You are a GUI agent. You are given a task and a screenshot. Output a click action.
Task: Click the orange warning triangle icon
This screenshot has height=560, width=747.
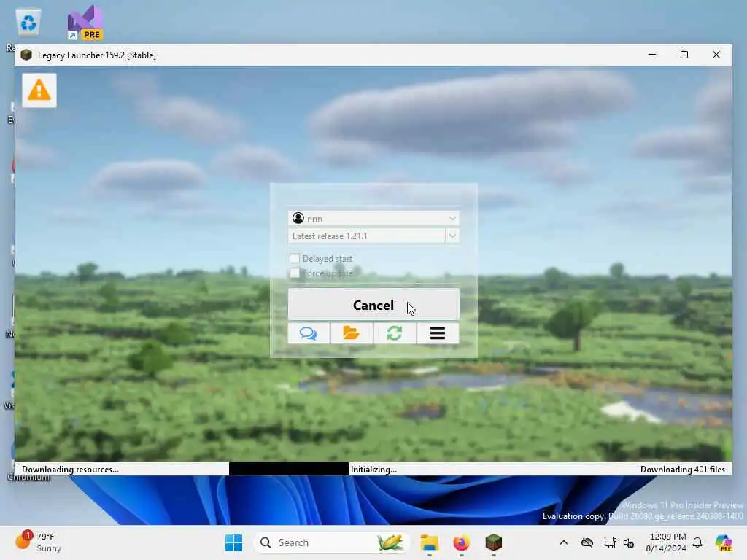pos(39,90)
